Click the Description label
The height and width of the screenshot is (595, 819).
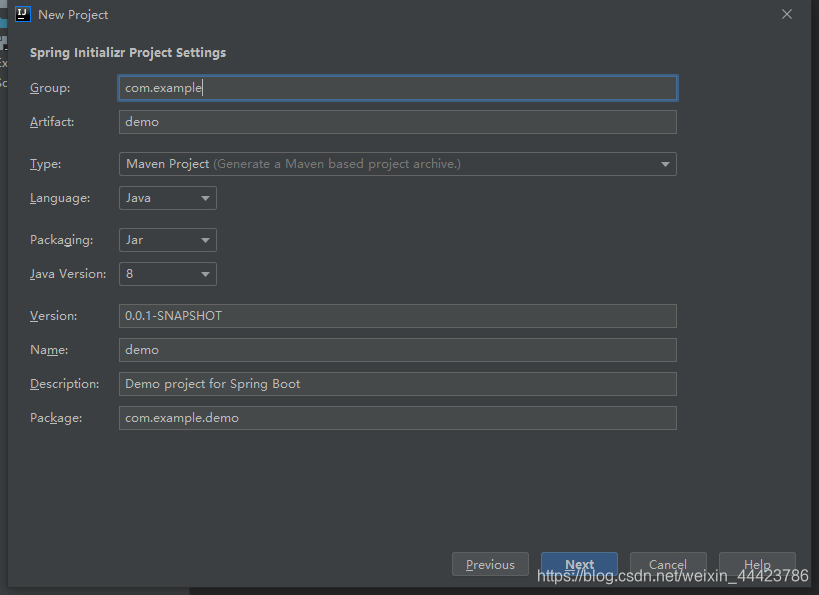(x=64, y=384)
